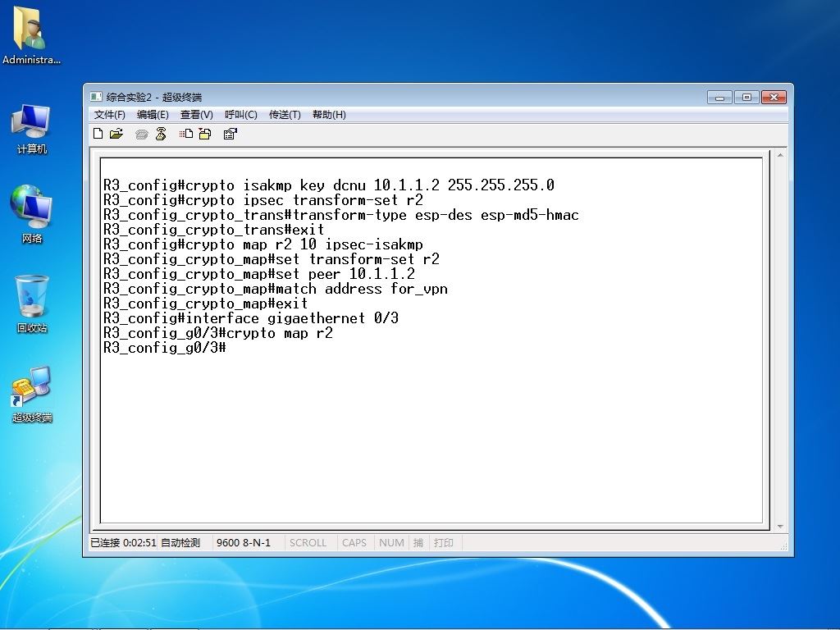The height and width of the screenshot is (630, 840).
Task: Open the 查看(V) menu
Action: [x=197, y=115]
